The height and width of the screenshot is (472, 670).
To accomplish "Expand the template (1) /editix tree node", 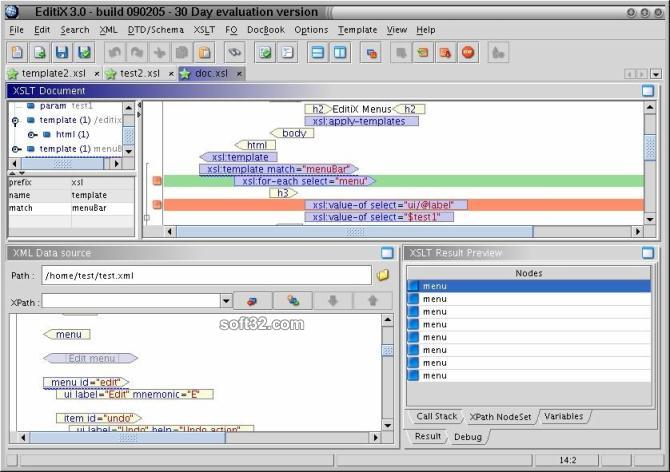I will point(15,121).
